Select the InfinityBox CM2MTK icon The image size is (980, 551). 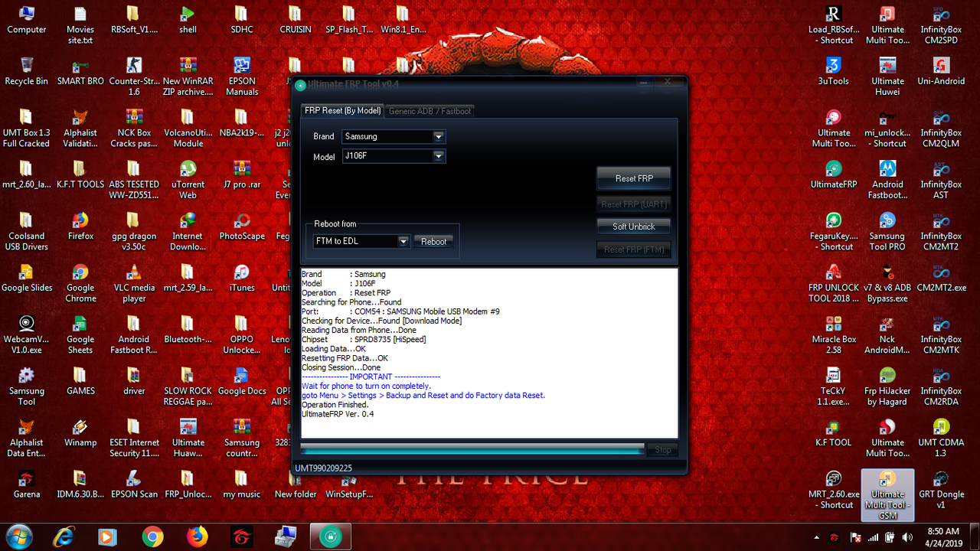click(x=941, y=334)
